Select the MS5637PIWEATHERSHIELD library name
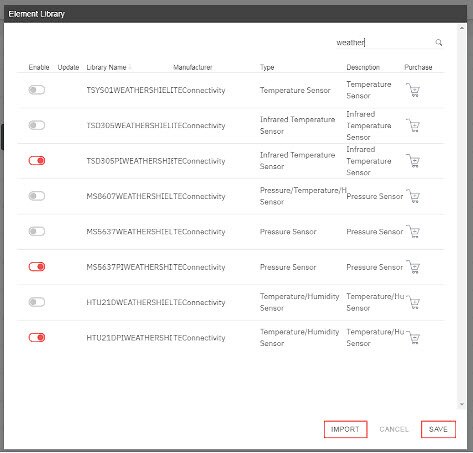Viewport: 473px width, 453px height. [129, 267]
